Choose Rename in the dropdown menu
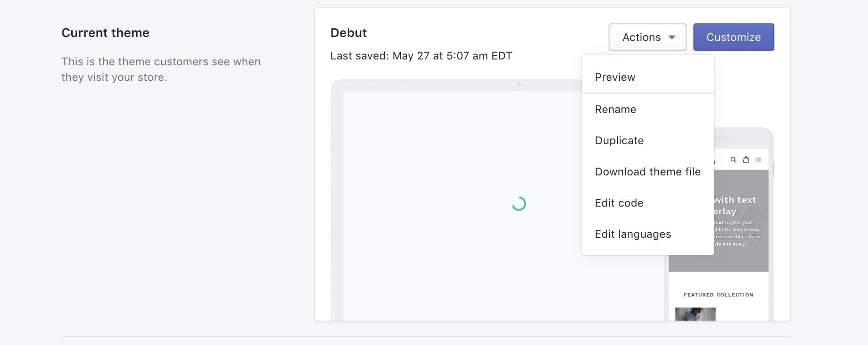 615,109
